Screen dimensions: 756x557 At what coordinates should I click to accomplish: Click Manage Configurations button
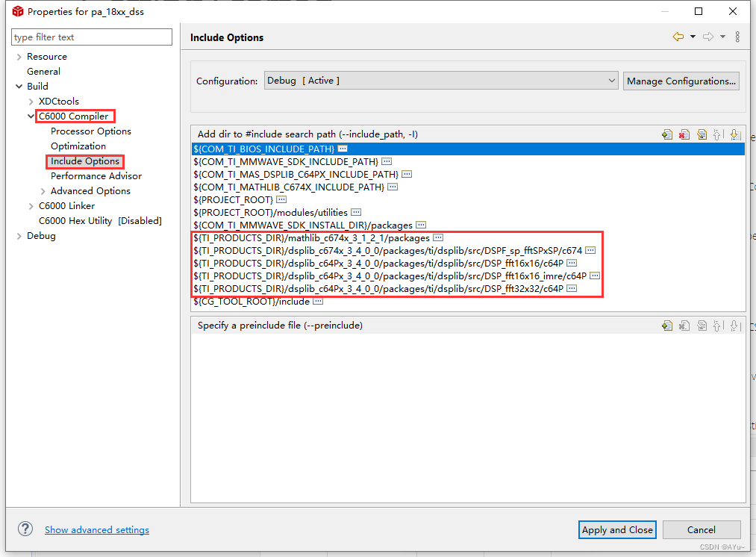pos(681,81)
